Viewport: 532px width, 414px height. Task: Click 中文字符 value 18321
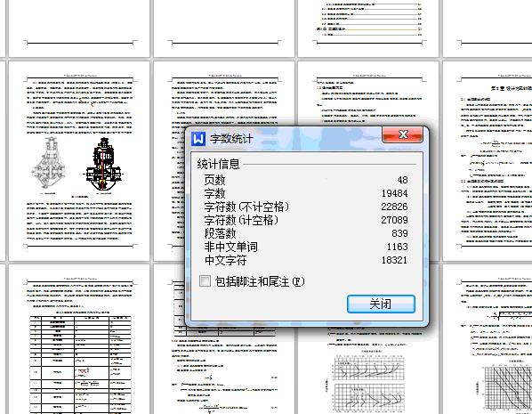(394, 260)
